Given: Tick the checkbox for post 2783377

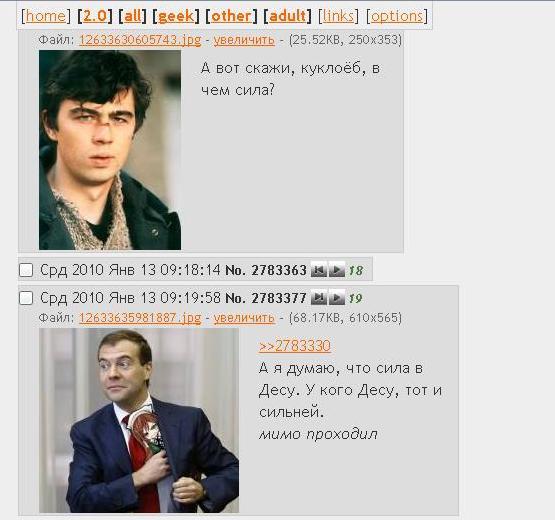Looking at the screenshot, I should pos(26,298).
